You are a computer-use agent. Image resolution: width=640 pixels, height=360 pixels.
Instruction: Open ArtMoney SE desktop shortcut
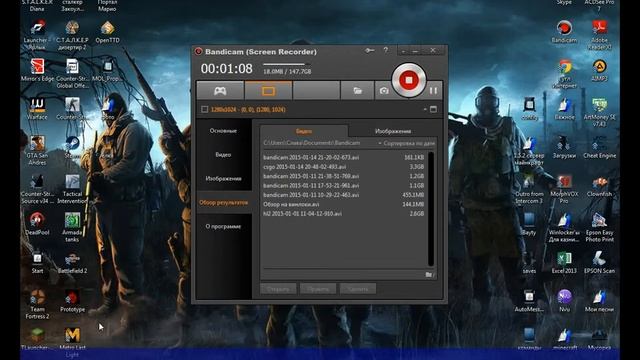pos(600,112)
